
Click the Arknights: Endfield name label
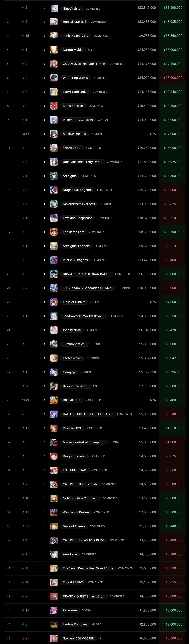point(76,246)
